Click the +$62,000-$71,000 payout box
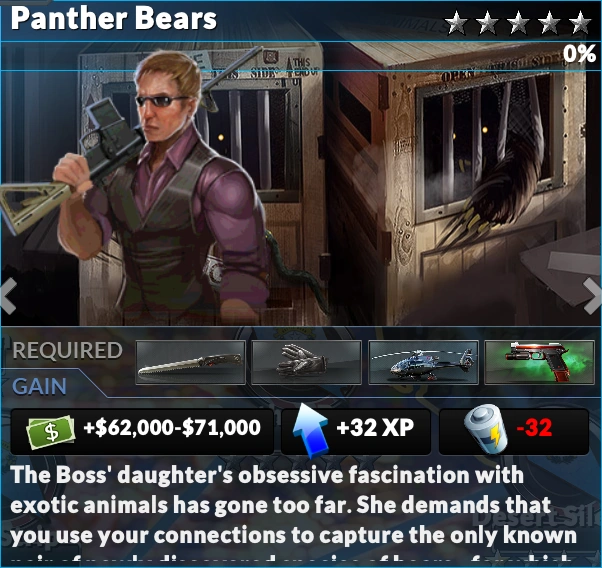The width and height of the screenshot is (602, 568). point(142,432)
